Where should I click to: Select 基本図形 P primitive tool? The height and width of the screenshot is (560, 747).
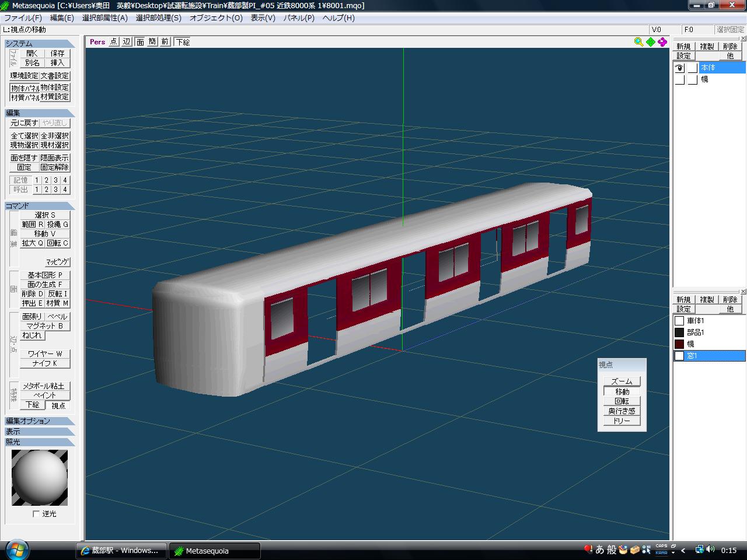pos(45,275)
